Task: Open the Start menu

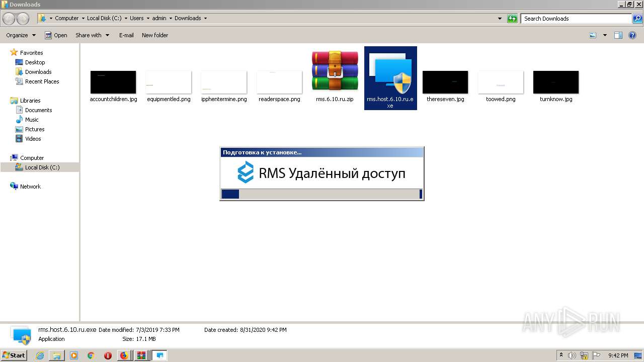Action: [14, 355]
